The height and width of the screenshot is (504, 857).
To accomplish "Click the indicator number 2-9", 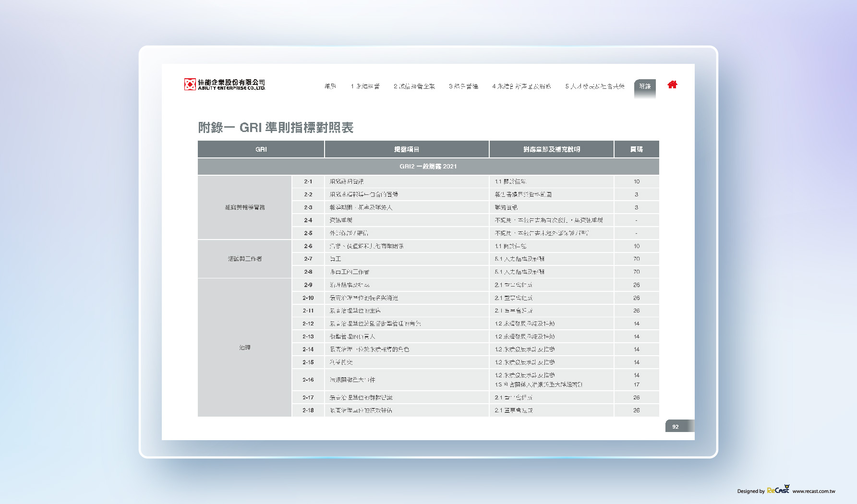I will tap(308, 285).
